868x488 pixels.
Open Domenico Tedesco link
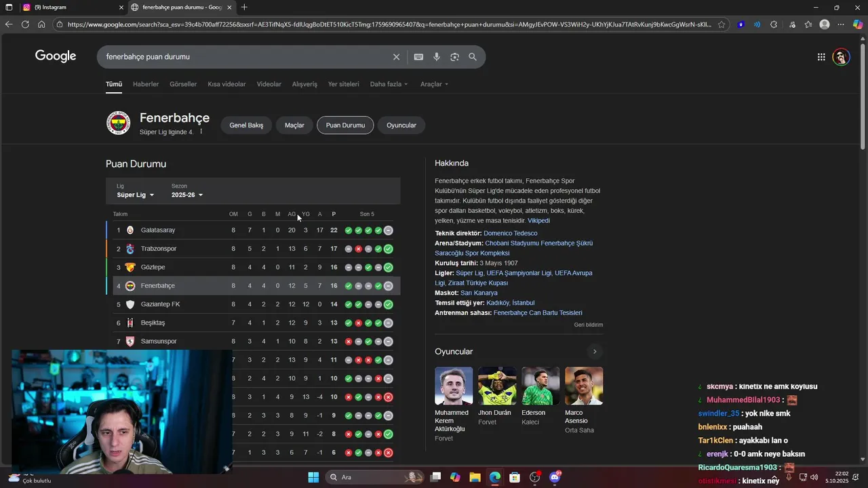coord(510,233)
